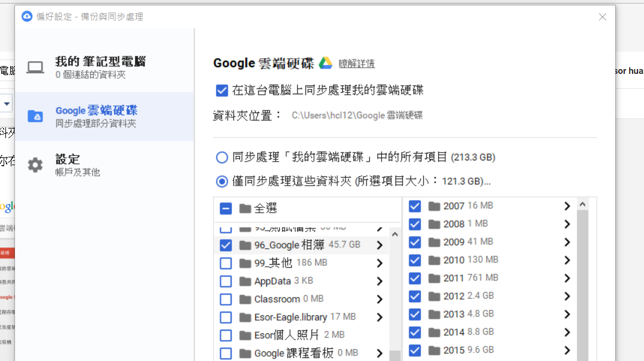Click the folder icon of 96_Google 相簿

point(245,246)
